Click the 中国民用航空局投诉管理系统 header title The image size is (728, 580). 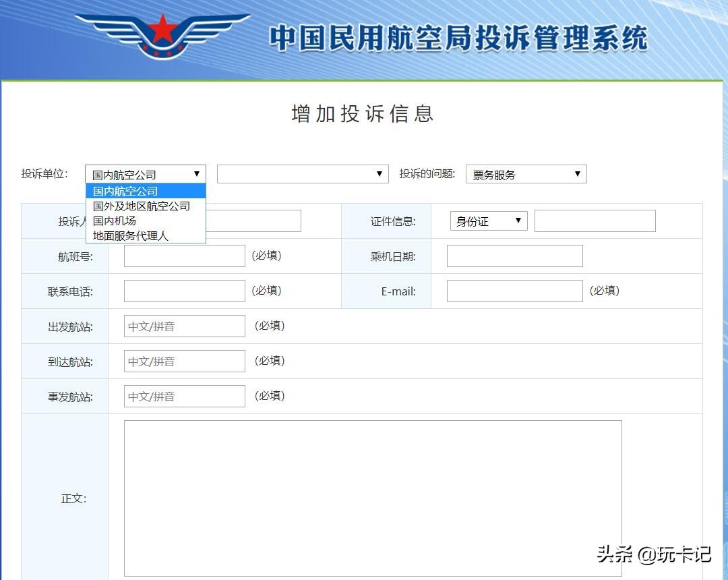(458, 38)
